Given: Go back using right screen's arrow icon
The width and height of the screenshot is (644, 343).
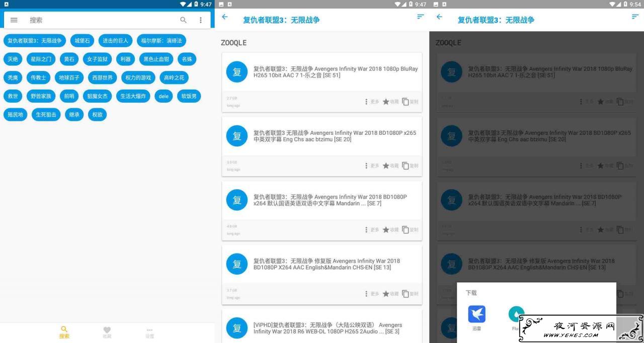Looking at the screenshot, I should [439, 17].
